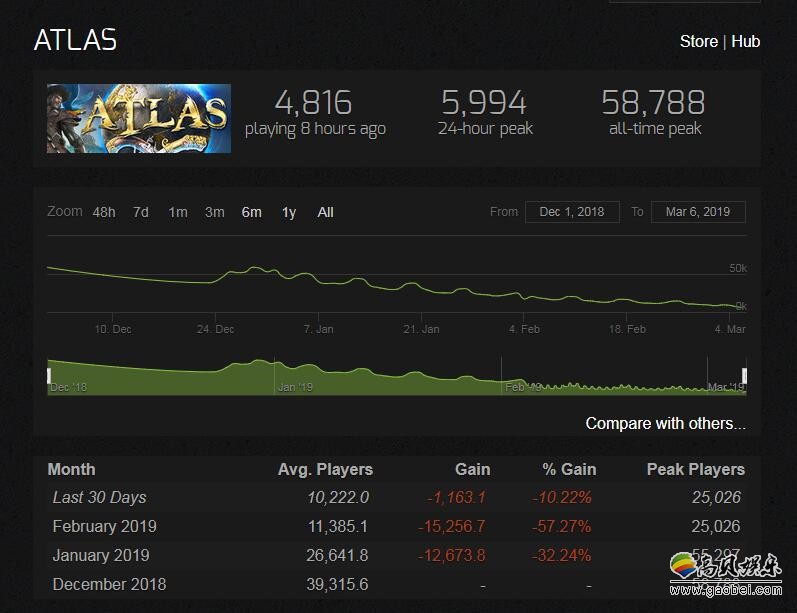Click the search box at top right
797x613 pixels.
tap(685, 1)
